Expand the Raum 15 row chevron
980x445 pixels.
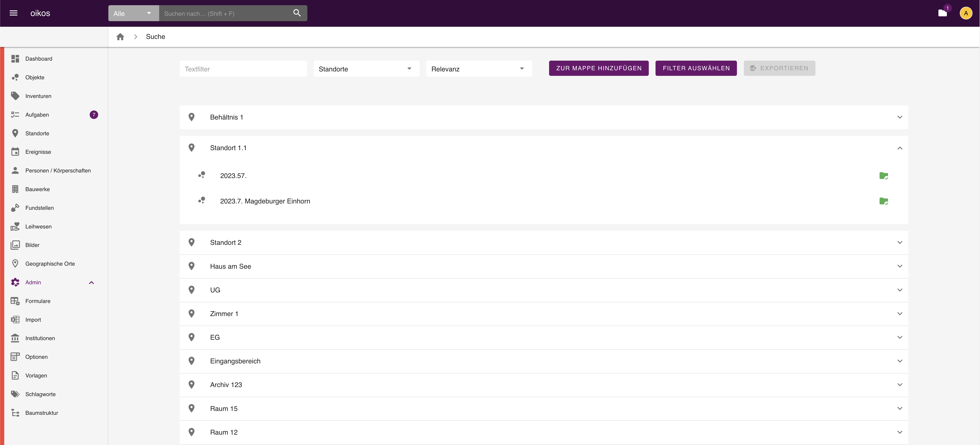[x=900, y=408]
